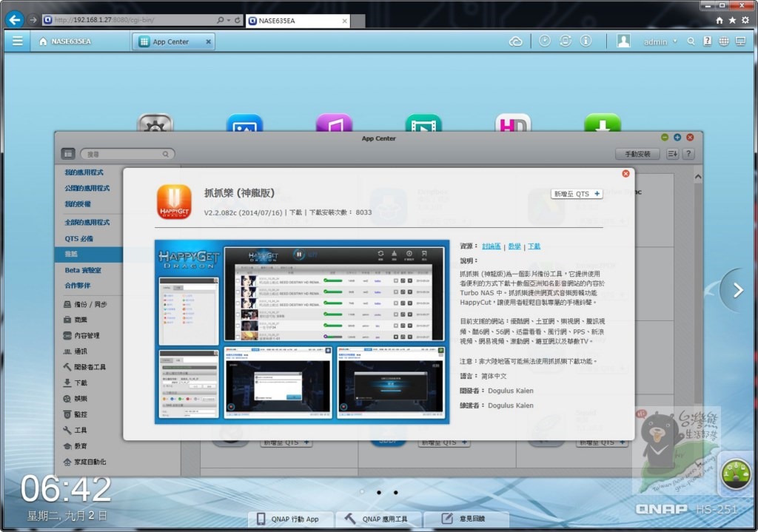Open the 教育 category
The image size is (758, 532).
tap(76, 446)
